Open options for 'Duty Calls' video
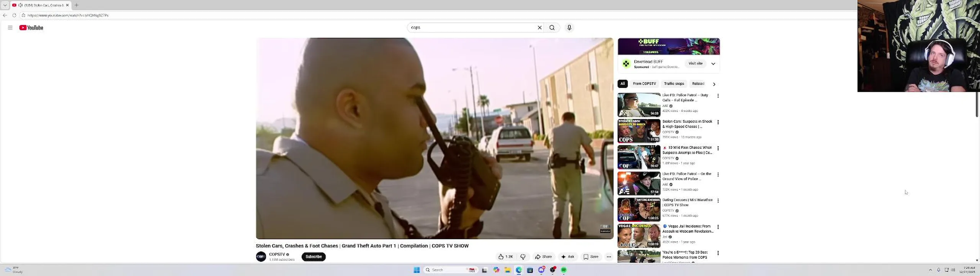 coord(718,96)
